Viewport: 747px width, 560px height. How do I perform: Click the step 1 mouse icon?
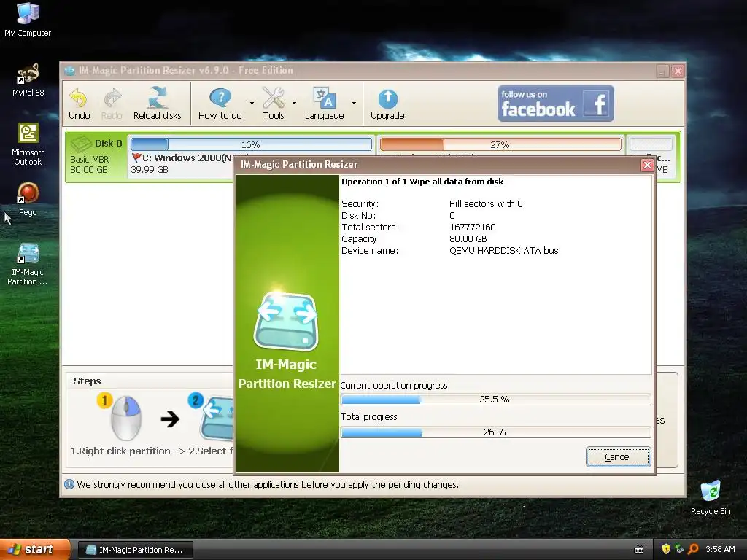[125, 418]
